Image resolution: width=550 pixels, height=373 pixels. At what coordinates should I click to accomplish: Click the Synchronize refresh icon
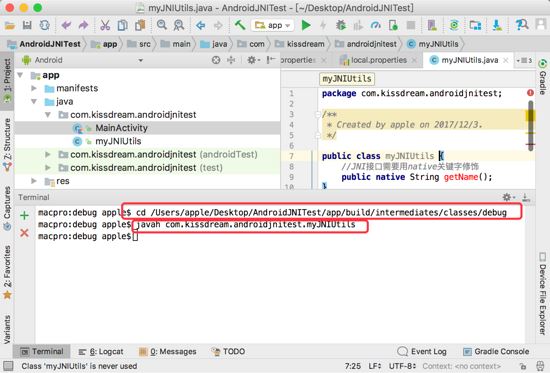tap(45, 25)
